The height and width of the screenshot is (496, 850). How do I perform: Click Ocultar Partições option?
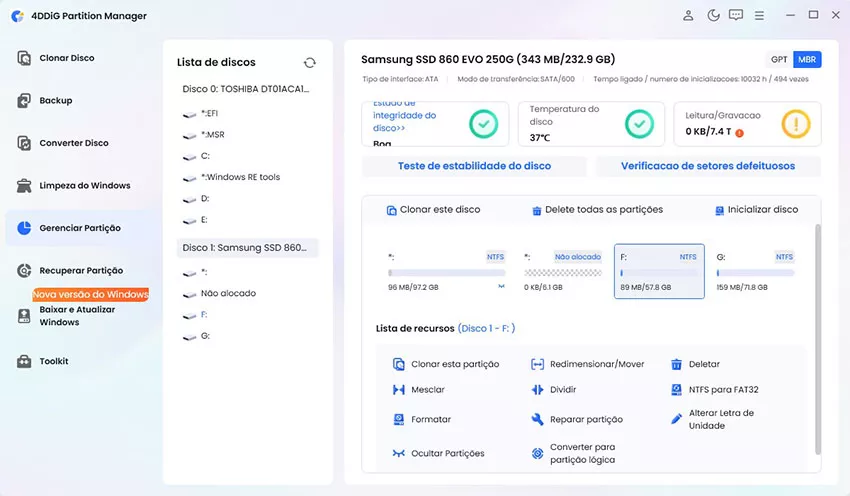coord(439,454)
